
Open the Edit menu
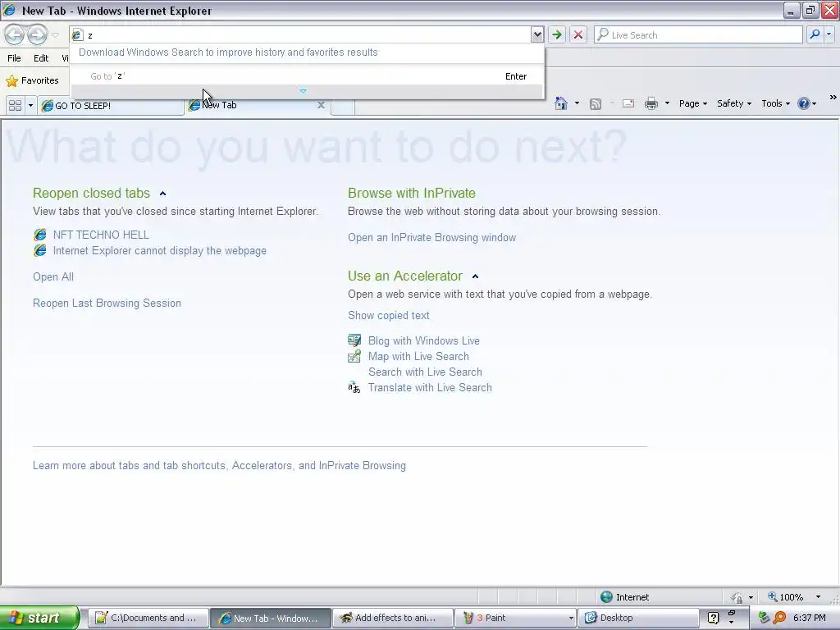click(x=41, y=58)
